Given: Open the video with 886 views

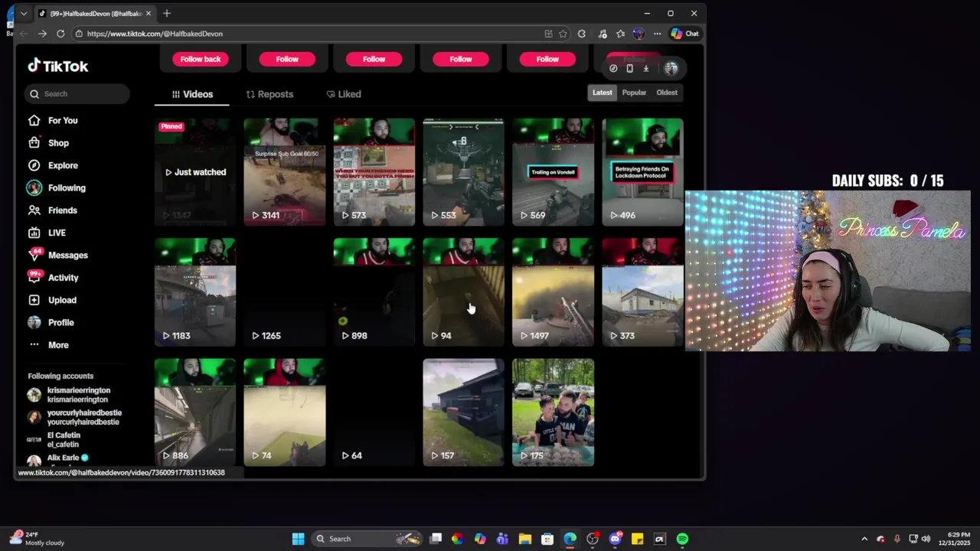Looking at the screenshot, I should pos(195,412).
